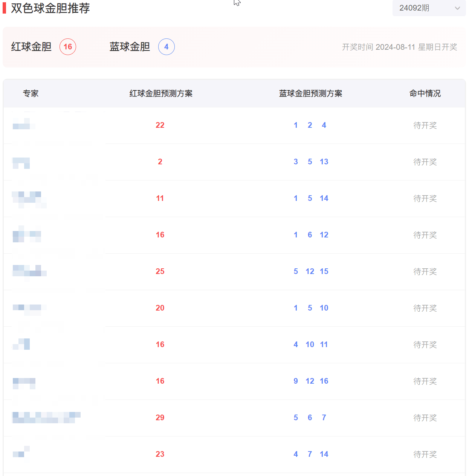The height and width of the screenshot is (476, 469).
Task: Click the red title marker beside 双色球金胆推荐
Action: (5, 8)
